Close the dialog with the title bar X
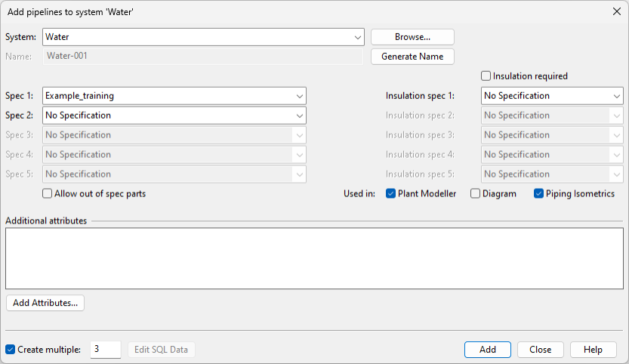This screenshot has height=364, width=629. pyautogui.click(x=615, y=11)
